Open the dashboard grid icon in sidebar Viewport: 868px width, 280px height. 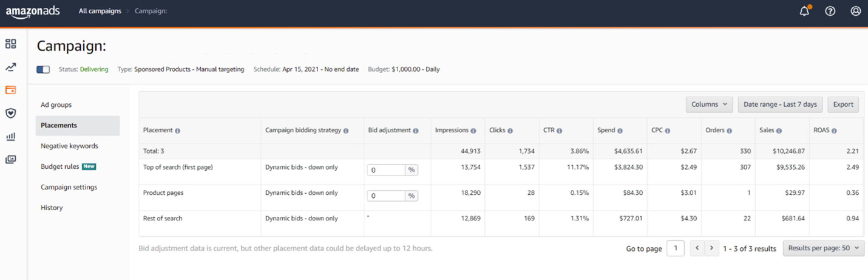tap(11, 44)
